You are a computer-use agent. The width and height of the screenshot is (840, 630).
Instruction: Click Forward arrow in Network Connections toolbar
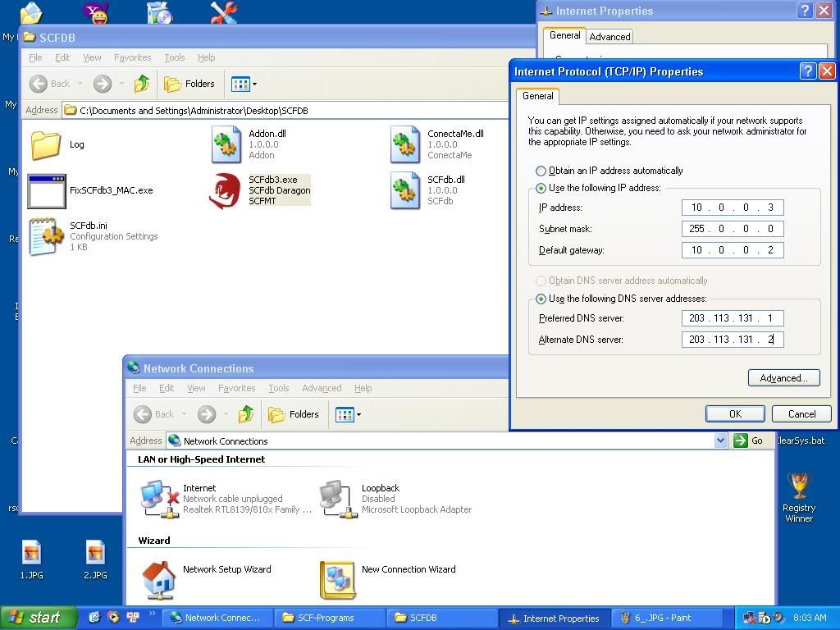[x=206, y=414]
